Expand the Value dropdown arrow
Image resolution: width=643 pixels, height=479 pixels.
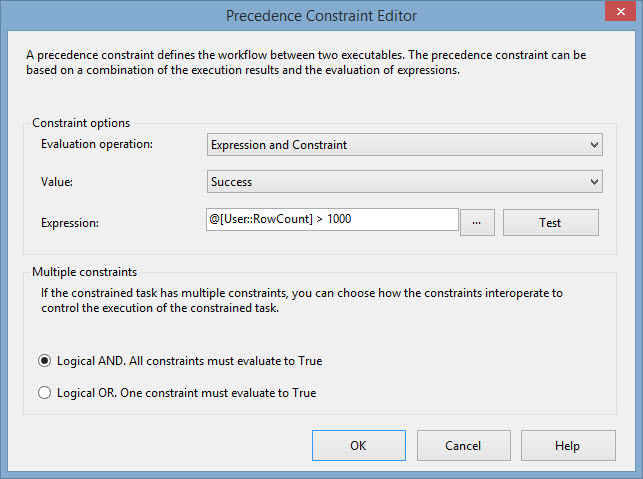(x=594, y=182)
